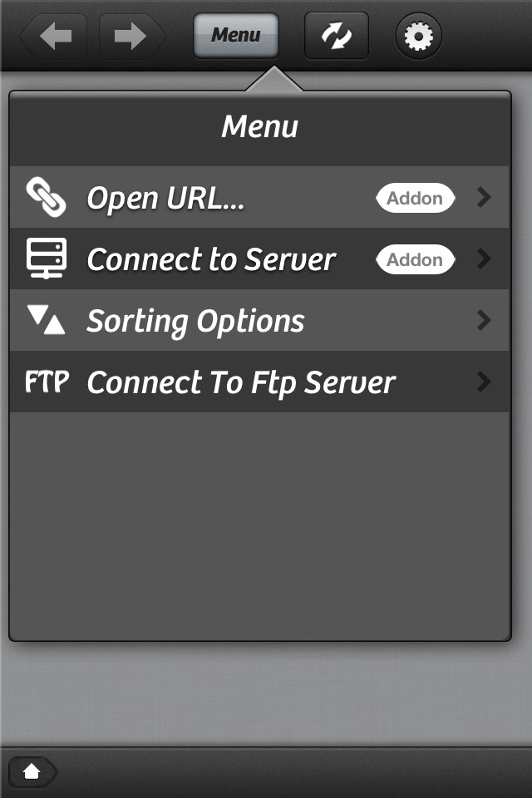Tap the FTP icon in the menu
532x798 pixels.
tap(47, 382)
